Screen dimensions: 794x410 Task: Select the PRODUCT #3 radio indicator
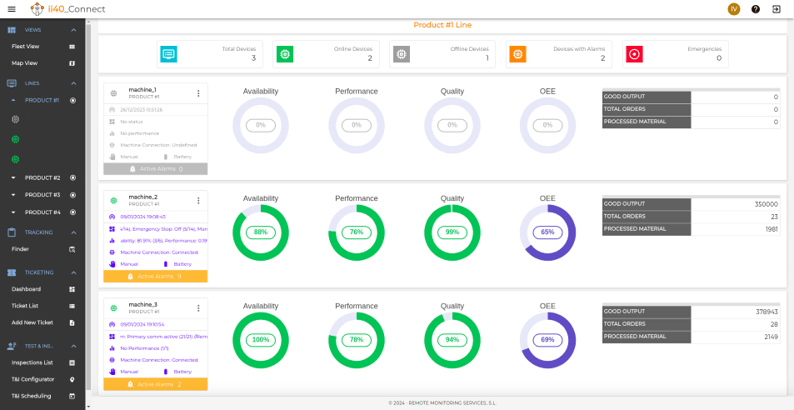[x=73, y=195]
